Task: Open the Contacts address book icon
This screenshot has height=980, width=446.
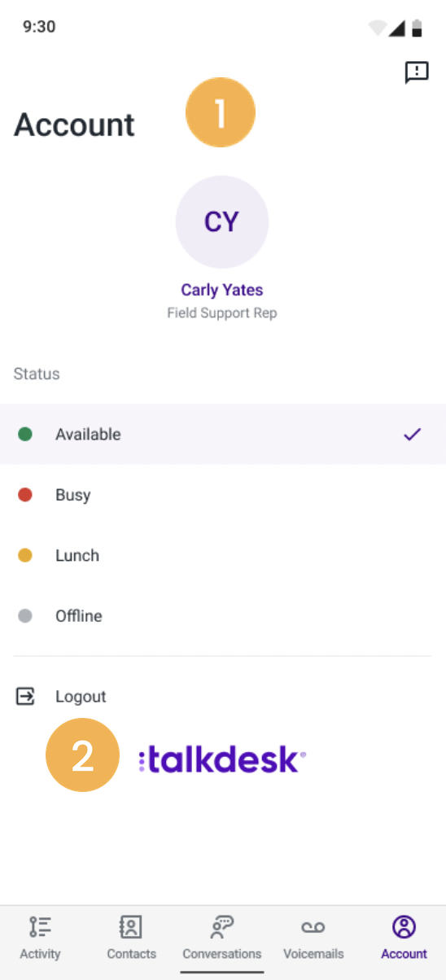Action: point(131,927)
